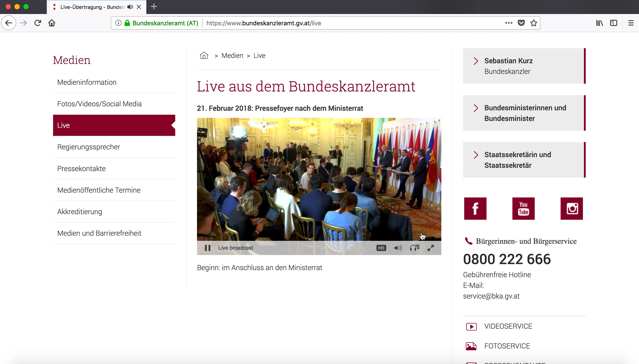
Task: Switch the video to fullscreen
Action: (x=431, y=248)
